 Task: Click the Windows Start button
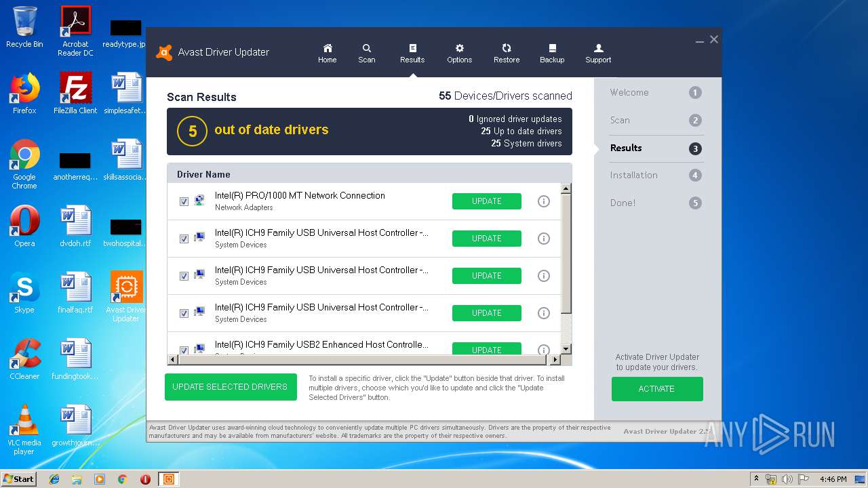[x=18, y=479]
